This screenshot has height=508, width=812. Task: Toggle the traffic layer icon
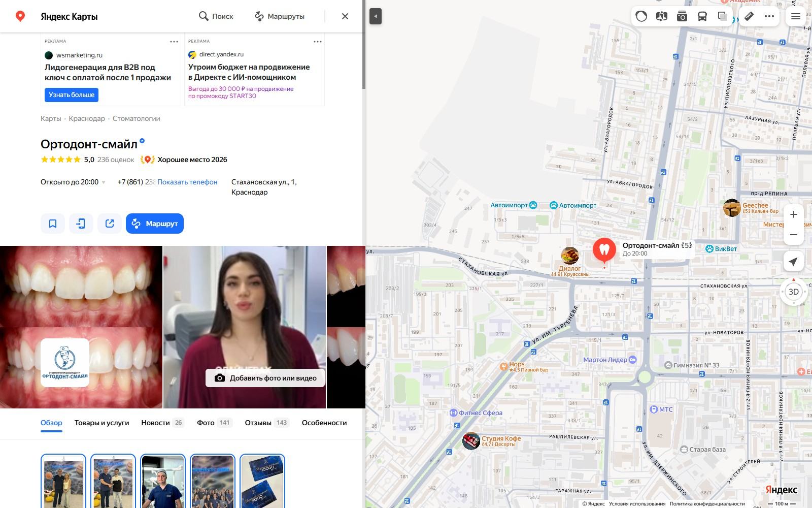coord(641,16)
